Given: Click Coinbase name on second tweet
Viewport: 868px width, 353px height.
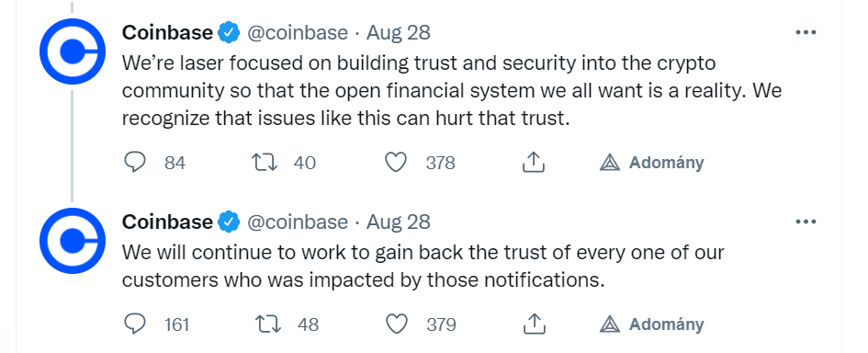Looking at the screenshot, I should 167,222.
